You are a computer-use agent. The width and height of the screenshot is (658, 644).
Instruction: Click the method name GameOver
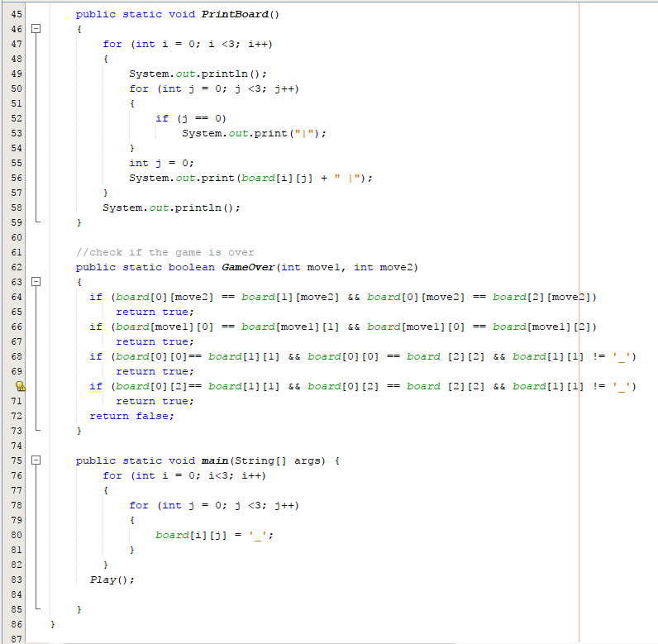coord(248,267)
